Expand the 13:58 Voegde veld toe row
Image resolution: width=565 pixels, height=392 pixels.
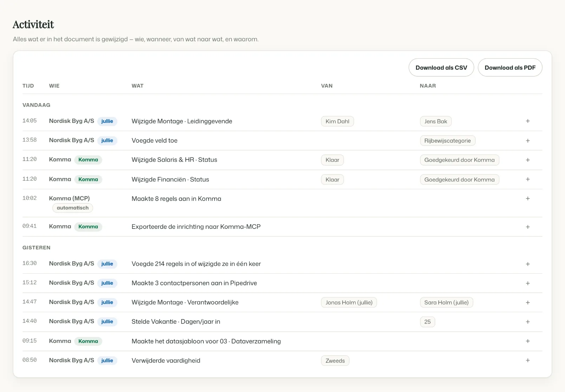coord(528,141)
